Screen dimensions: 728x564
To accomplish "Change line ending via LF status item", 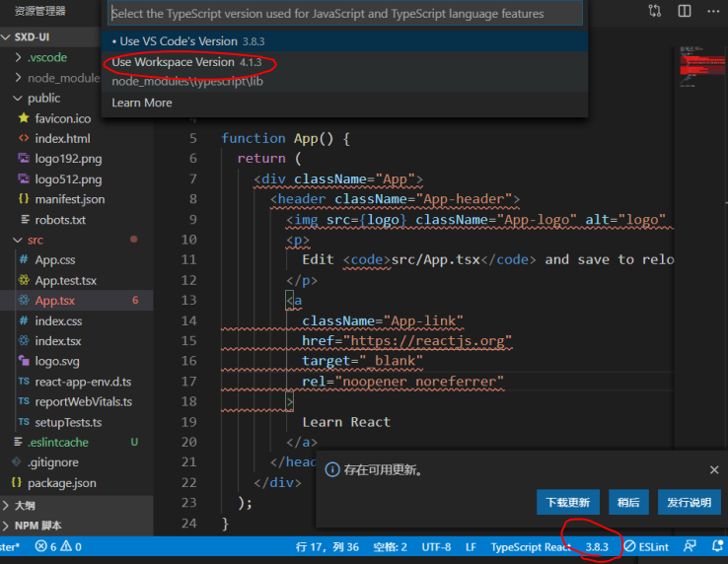I will pos(471,547).
